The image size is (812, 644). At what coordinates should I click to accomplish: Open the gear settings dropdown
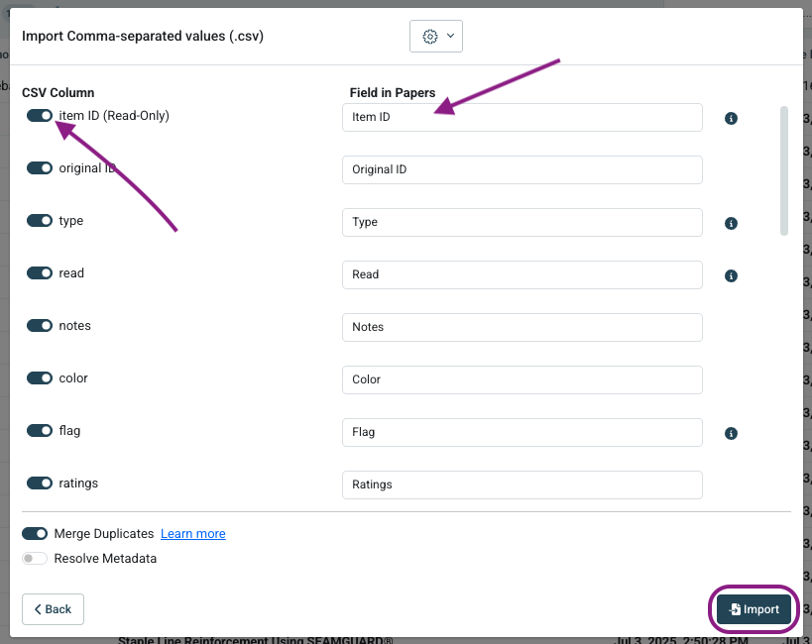click(436, 36)
